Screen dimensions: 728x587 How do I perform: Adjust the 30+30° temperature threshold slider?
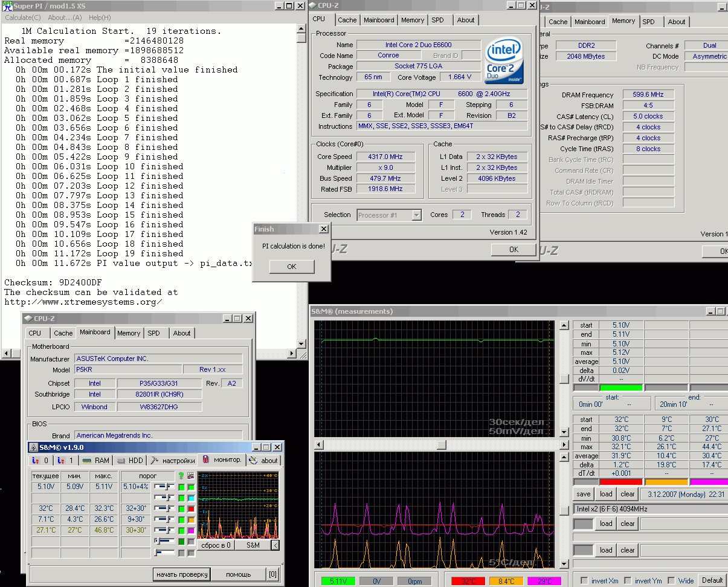coord(164,530)
